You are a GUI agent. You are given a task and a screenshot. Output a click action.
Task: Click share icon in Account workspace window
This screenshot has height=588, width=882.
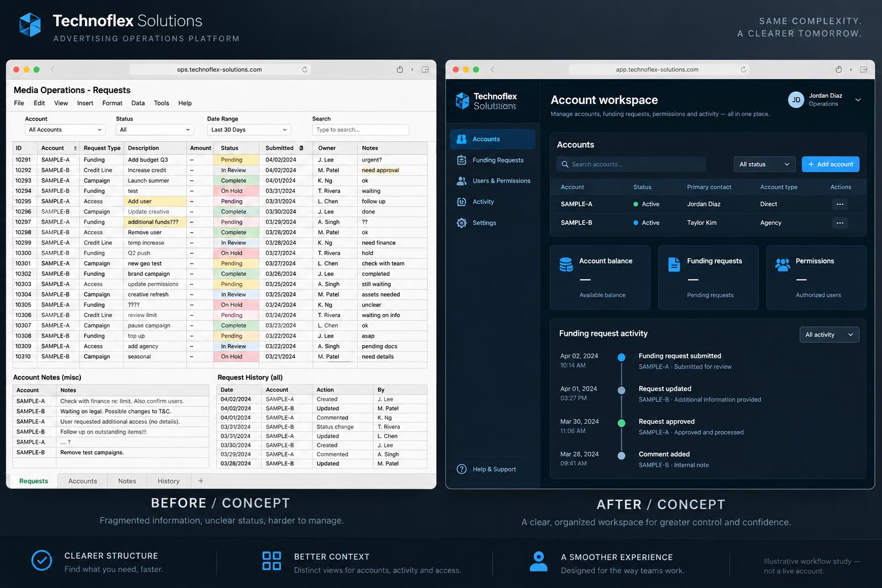tap(838, 69)
